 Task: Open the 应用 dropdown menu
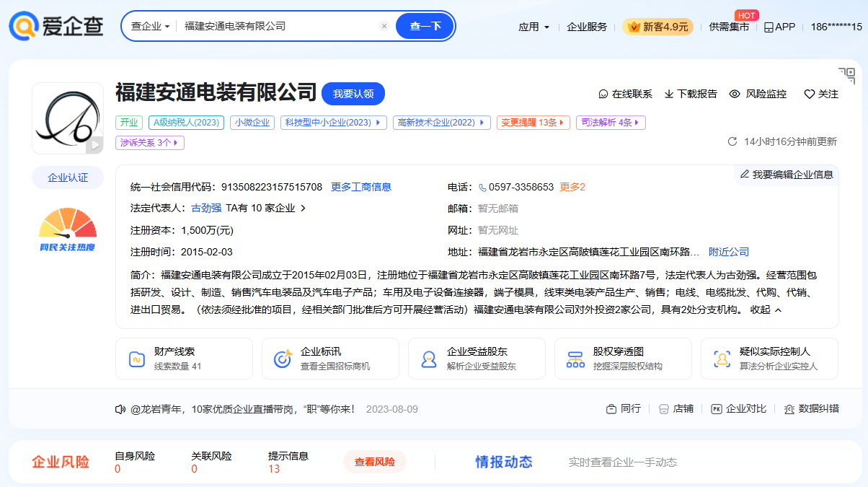tap(533, 27)
